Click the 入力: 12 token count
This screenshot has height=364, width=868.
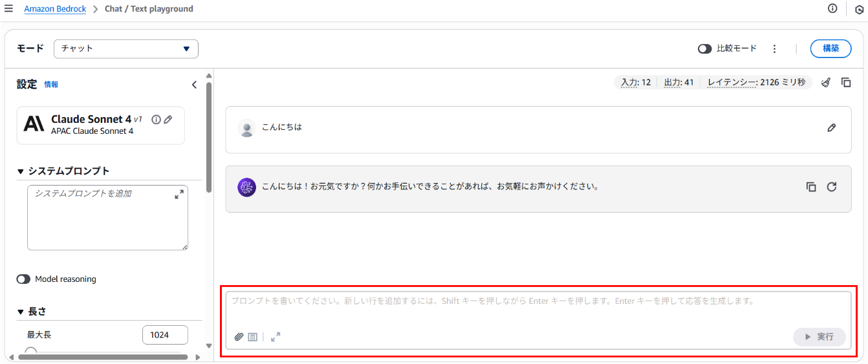pyautogui.click(x=636, y=82)
